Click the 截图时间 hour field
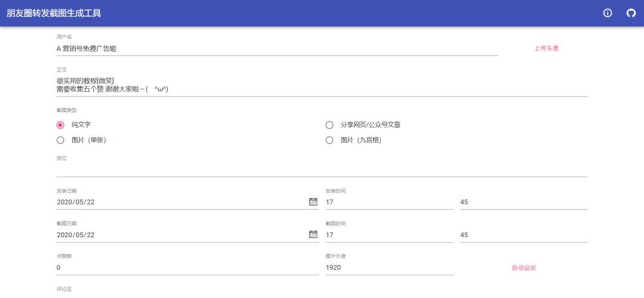Image resolution: width=644 pixels, height=298 pixels. click(389, 235)
